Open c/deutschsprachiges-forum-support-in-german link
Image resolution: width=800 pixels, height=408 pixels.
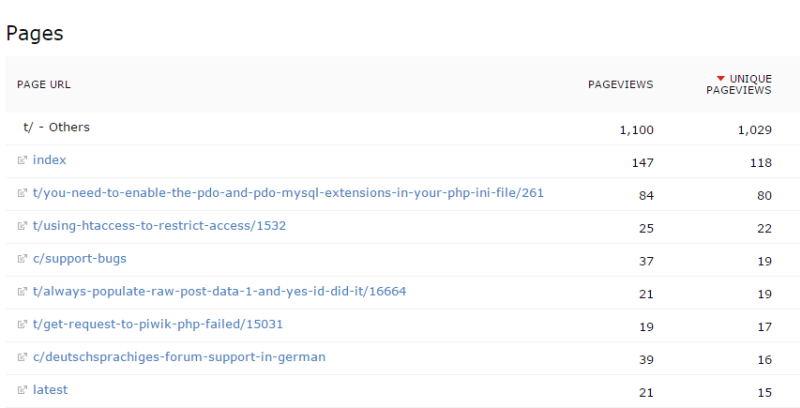(179, 357)
